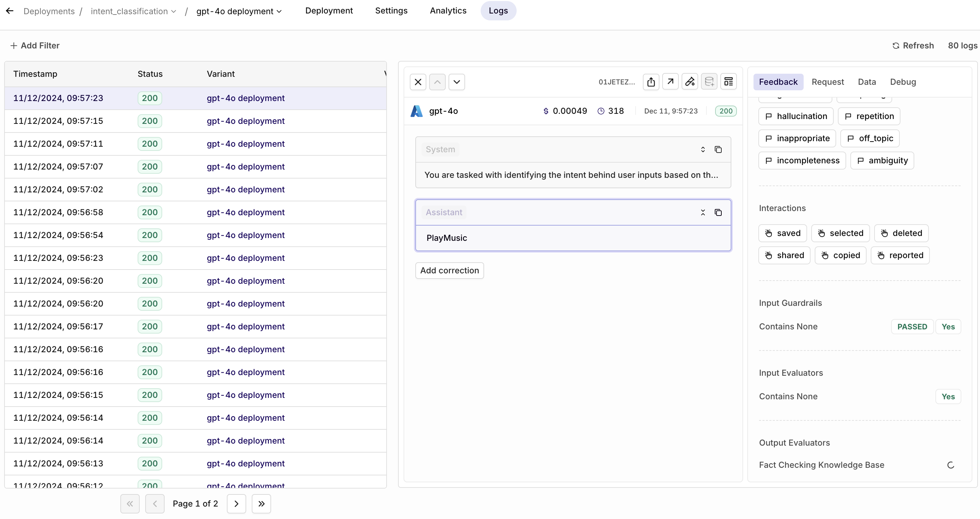The height and width of the screenshot is (519, 980).
Task: Switch to the Analytics tab
Action: 448,11
